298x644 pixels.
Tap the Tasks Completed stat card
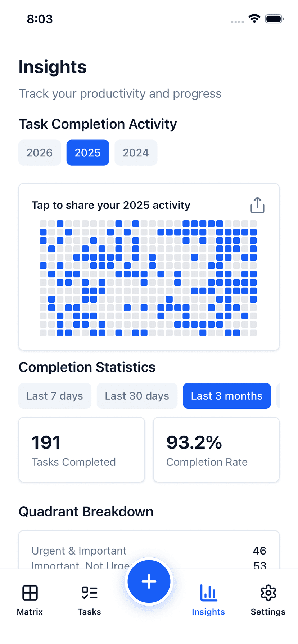point(81,449)
